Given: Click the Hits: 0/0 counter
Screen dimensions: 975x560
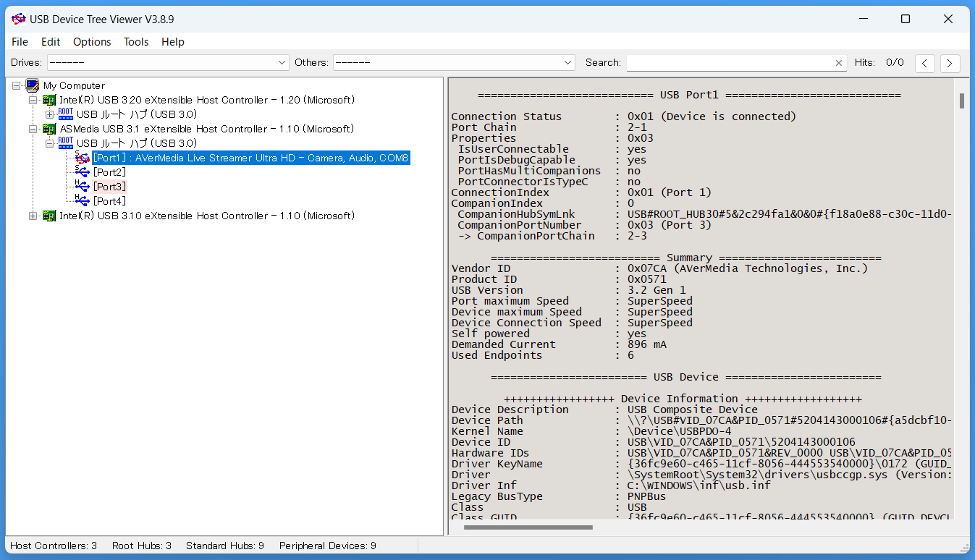Looking at the screenshot, I should [x=879, y=63].
